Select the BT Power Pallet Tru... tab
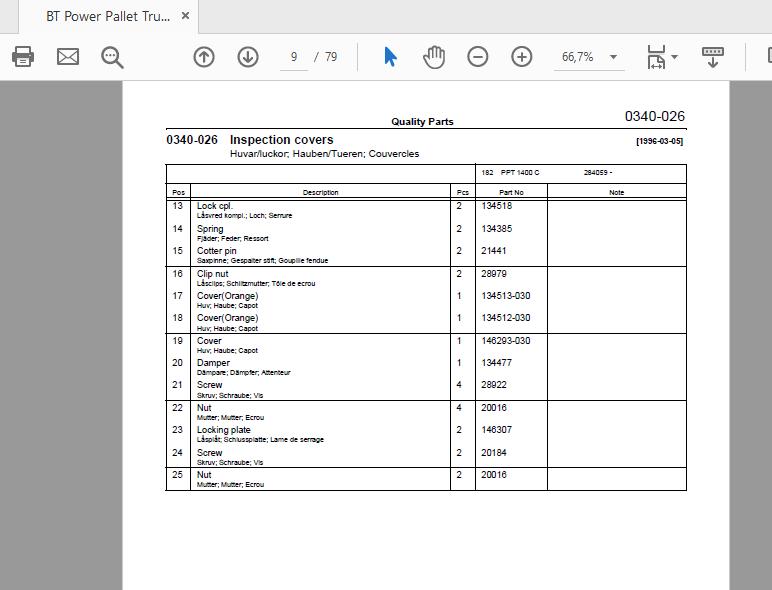This screenshot has height=590, width=772. [109, 16]
